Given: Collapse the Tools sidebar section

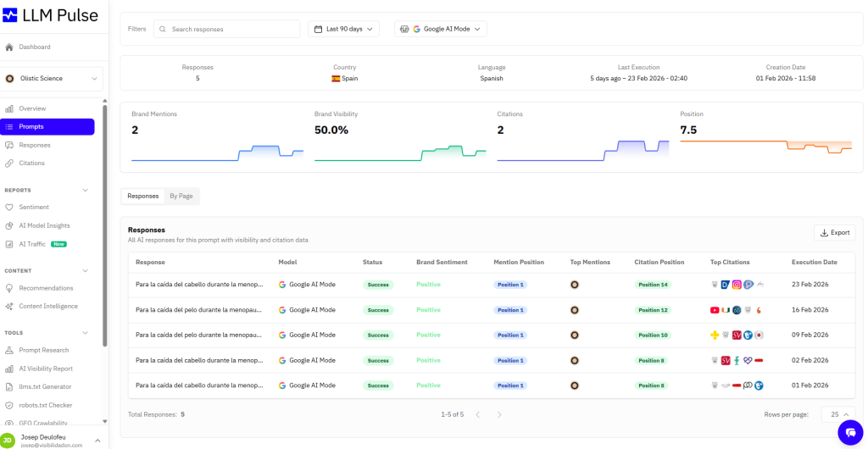Looking at the screenshot, I should [x=85, y=333].
